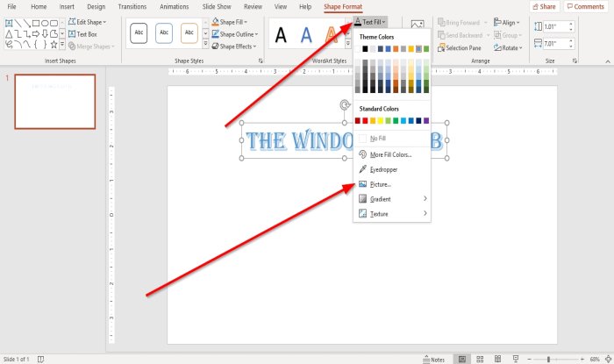Open Shape Outline dropdown

234,34
